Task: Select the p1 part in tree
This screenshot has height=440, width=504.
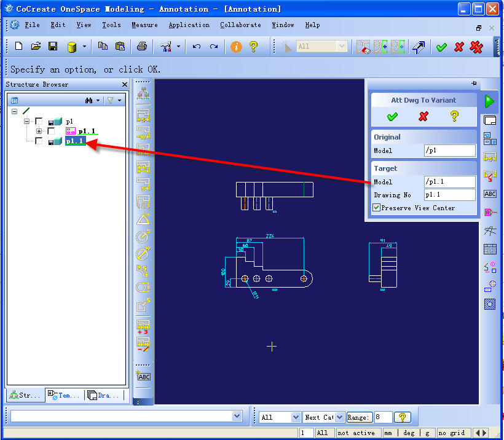Action: point(69,122)
